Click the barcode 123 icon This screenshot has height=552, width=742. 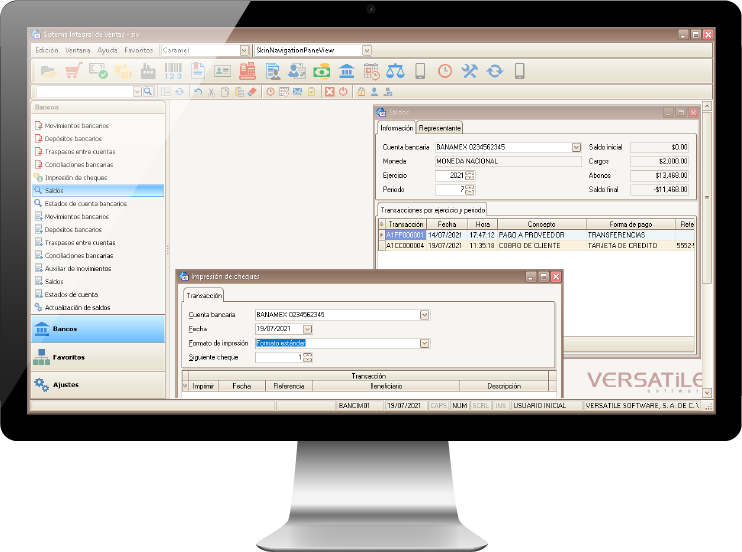[x=173, y=71]
